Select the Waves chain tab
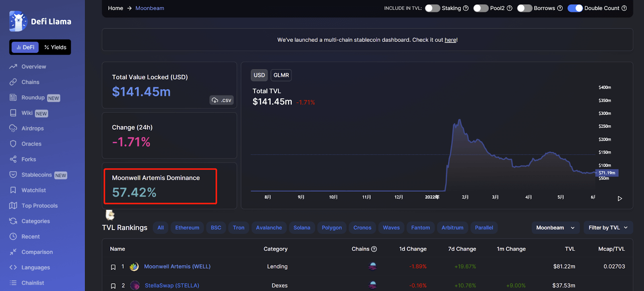644x291 pixels. tap(391, 228)
